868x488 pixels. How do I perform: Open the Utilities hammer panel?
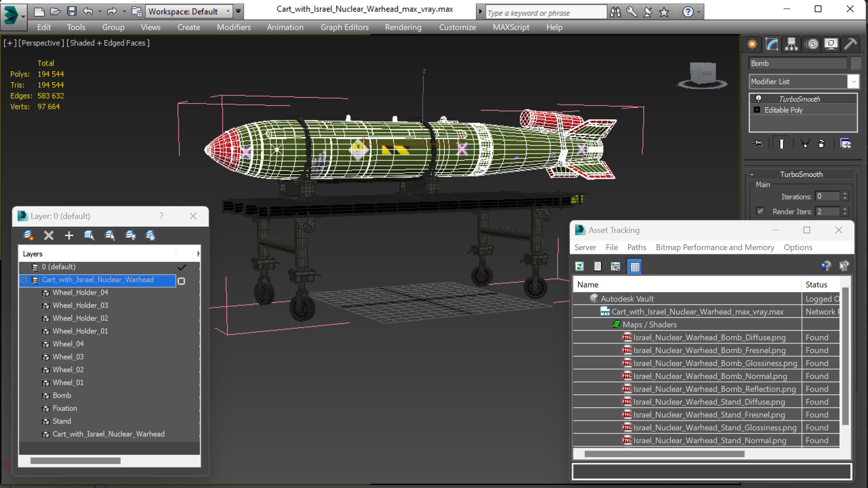point(850,44)
